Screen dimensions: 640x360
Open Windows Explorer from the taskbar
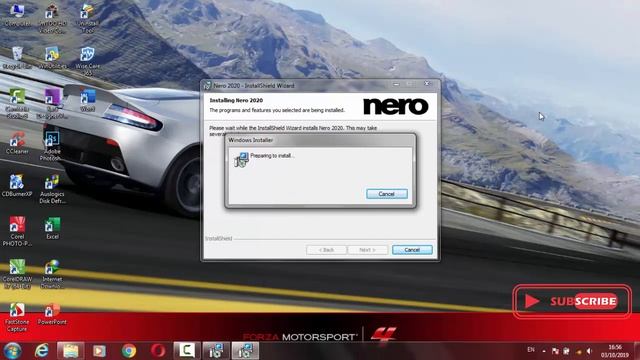pos(70,351)
